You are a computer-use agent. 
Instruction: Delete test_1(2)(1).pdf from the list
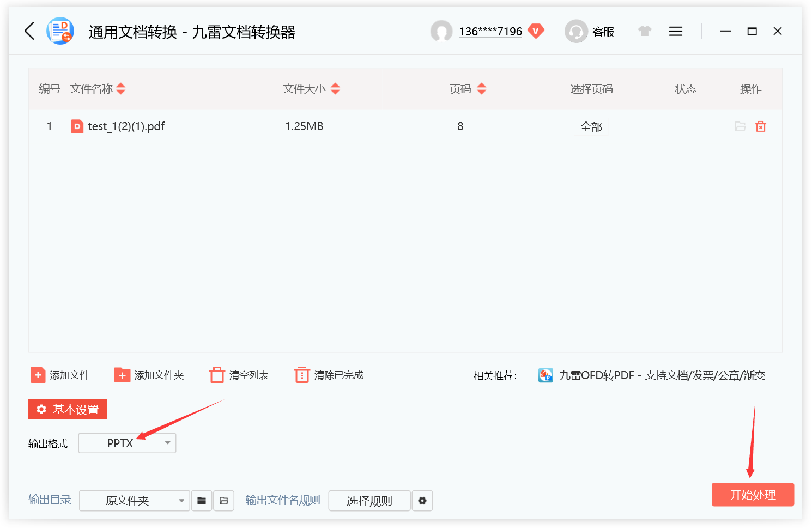[761, 126]
